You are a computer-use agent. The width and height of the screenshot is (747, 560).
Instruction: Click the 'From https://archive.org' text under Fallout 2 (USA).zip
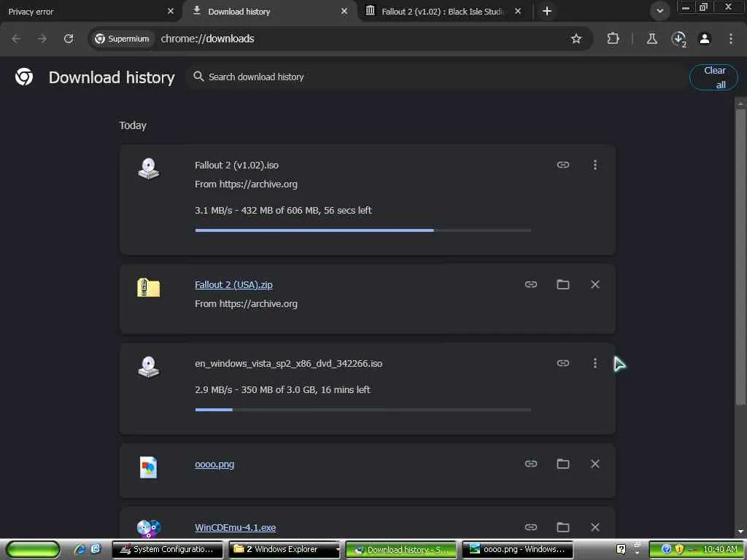click(246, 304)
